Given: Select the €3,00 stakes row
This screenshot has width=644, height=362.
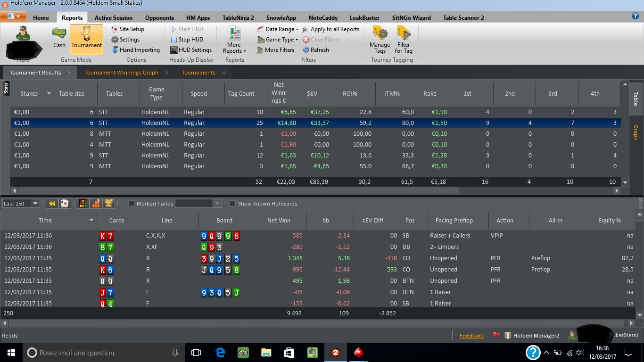Looking at the screenshot, I should [315, 112].
